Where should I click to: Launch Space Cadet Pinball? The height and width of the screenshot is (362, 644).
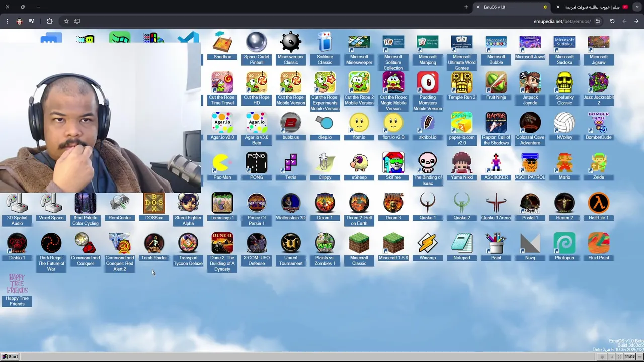[257, 49]
